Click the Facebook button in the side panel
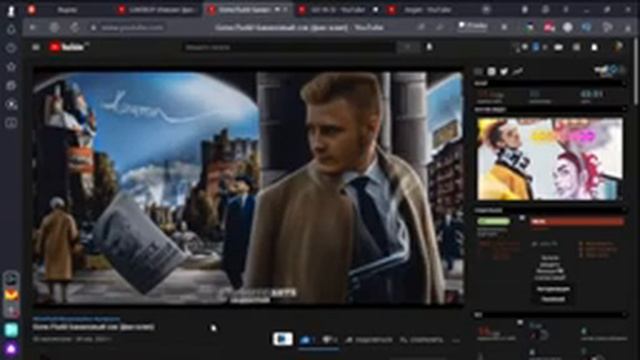The height and width of the screenshot is (360, 640). click(553, 299)
